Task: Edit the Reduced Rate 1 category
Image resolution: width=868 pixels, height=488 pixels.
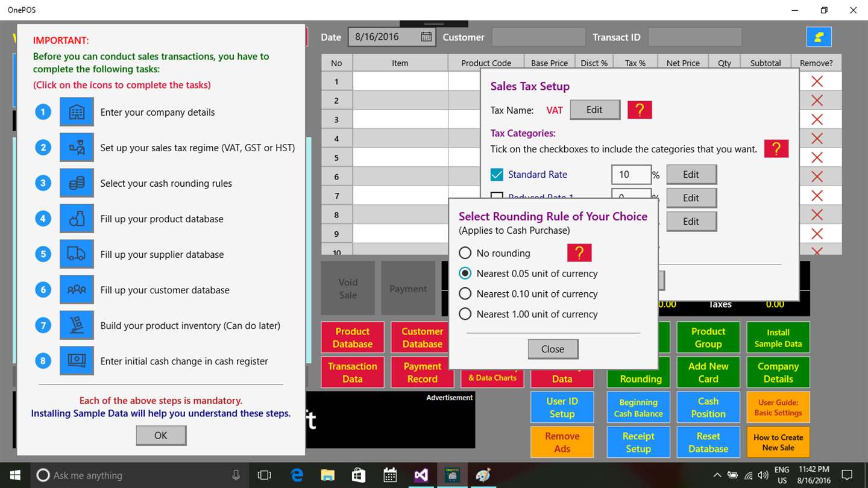Action: (691, 198)
